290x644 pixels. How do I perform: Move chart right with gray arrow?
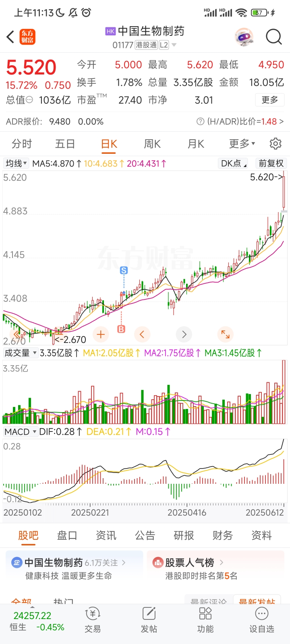tap(184, 334)
